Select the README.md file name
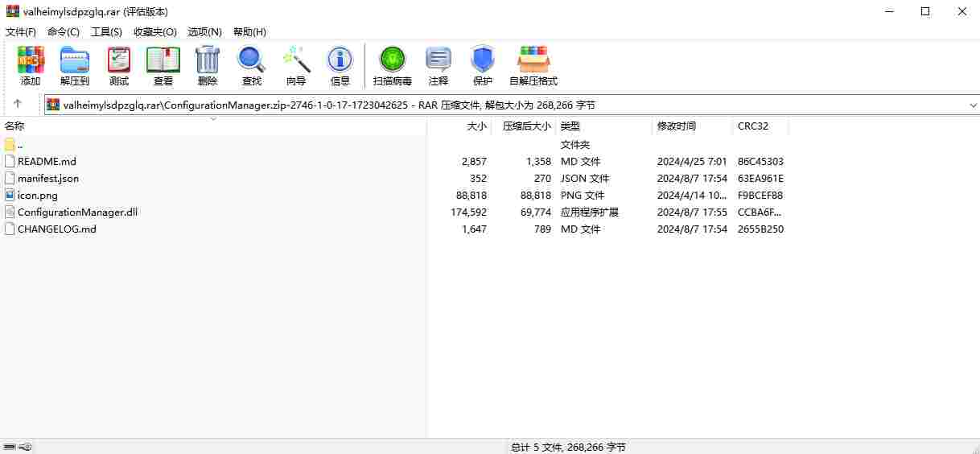This screenshot has height=454, width=980. coord(47,161)
